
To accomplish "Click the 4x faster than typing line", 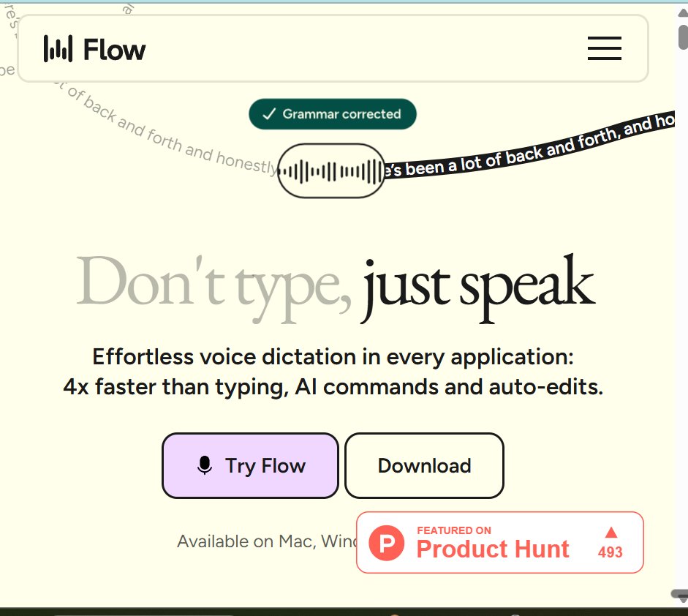I will tap(333, 387).
